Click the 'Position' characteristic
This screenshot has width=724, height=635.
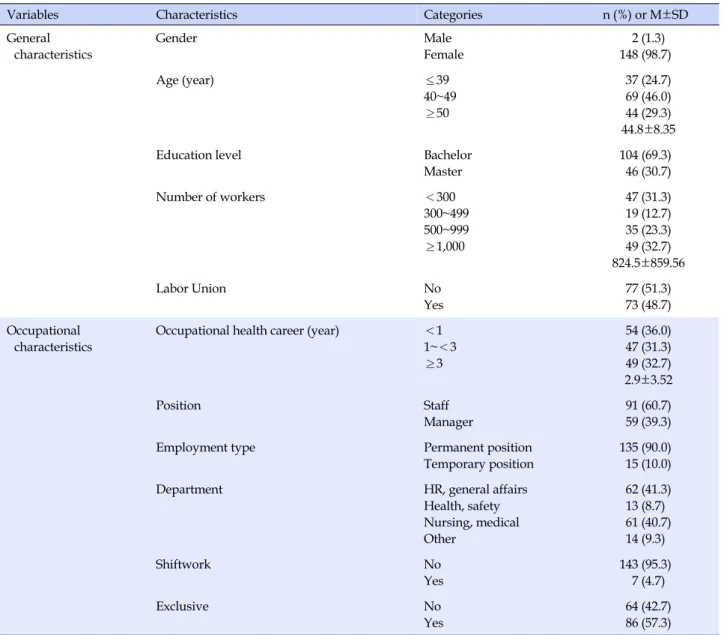point(178,406)
